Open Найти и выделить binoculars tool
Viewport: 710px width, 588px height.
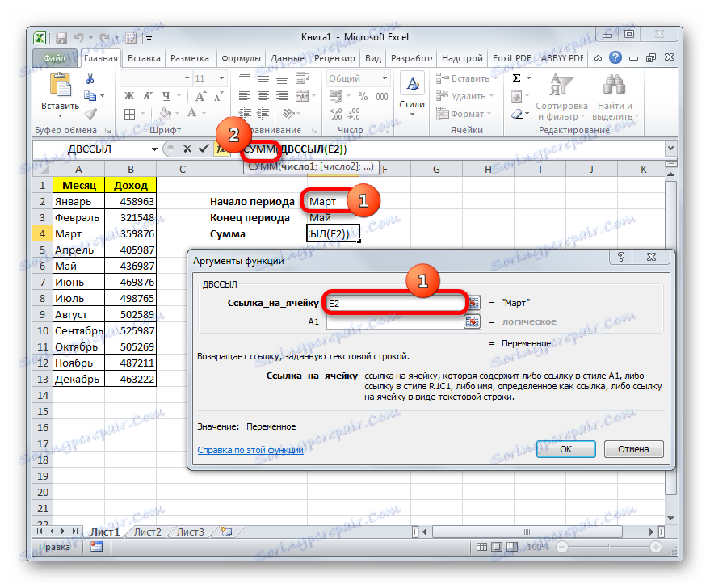pyautogui.click(x=615, y=97)
